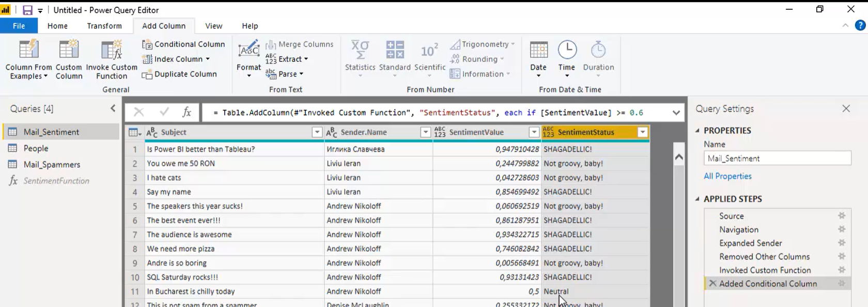The height and width of the screenshot is (307, 868).
Task: Select the Add Column tab
Action: click(164, 26)
